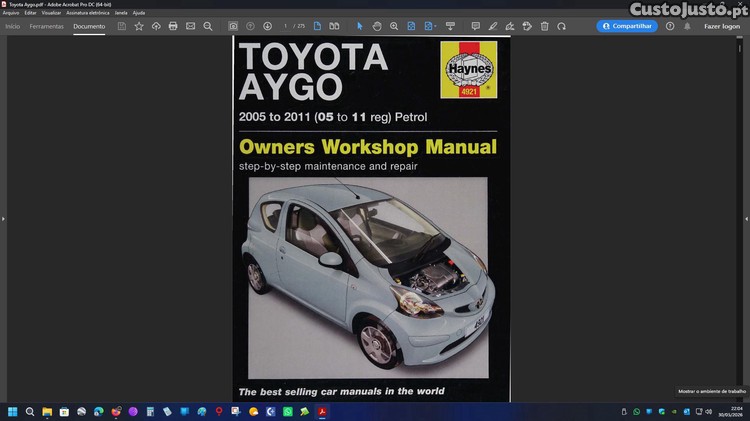This screenshot has width=750, height=421.
Task: Delete page using trash icon
Action: pyautogui.click(x=544, y=26)
